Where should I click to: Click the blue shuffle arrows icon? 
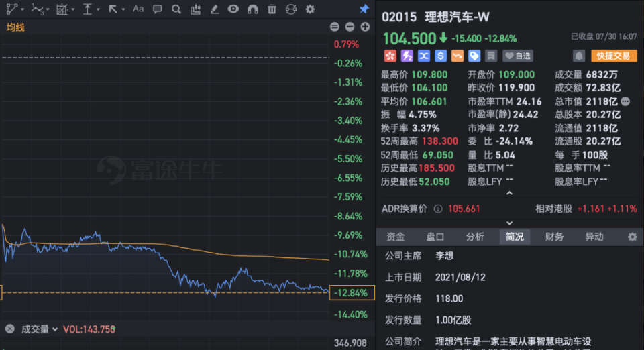[424, 56]
